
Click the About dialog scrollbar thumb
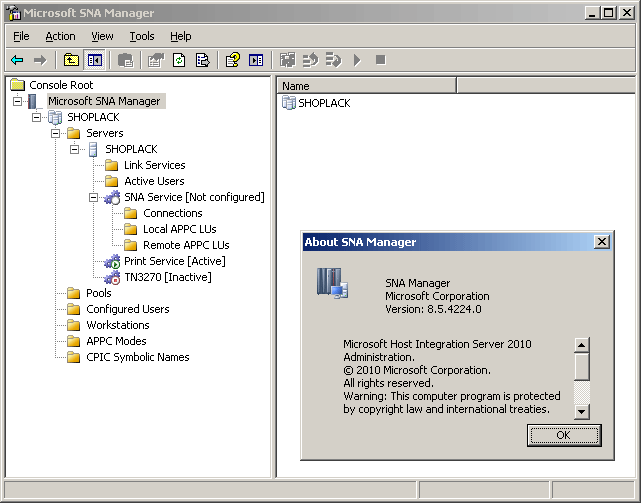click(582, 366)
